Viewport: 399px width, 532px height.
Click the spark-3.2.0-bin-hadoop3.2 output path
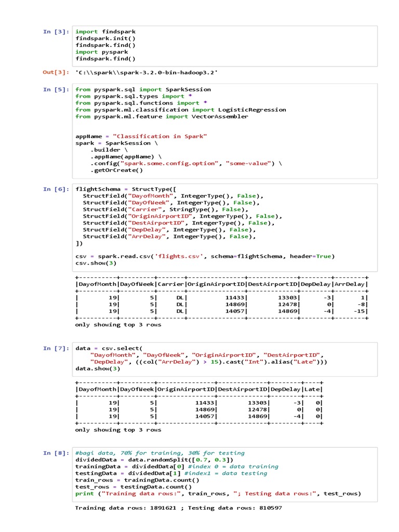point(147,73)
